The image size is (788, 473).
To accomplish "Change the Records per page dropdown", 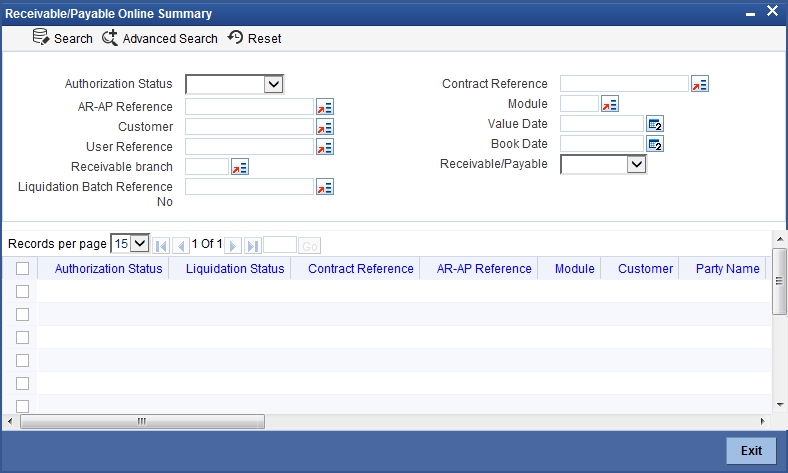I will coord(130,244).
